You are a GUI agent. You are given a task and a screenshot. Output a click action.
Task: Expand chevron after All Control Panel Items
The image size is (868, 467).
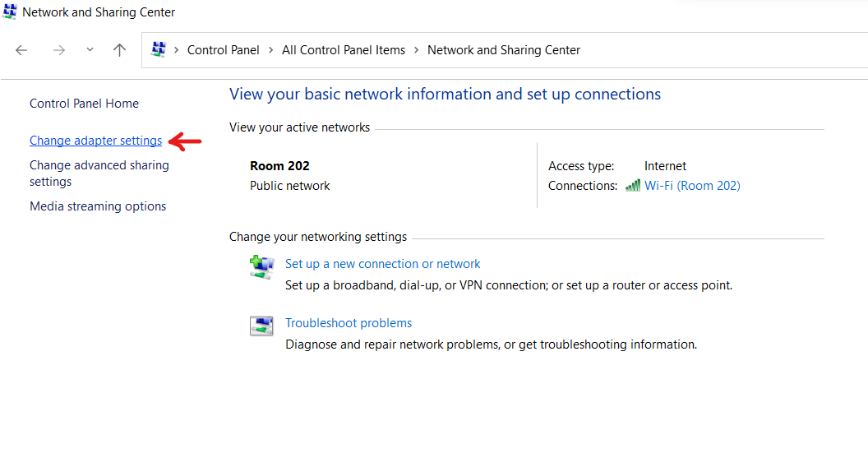417,50
